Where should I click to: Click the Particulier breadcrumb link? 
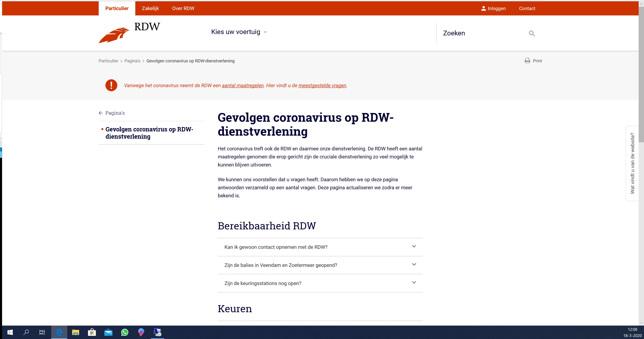(x=108, y=61)
